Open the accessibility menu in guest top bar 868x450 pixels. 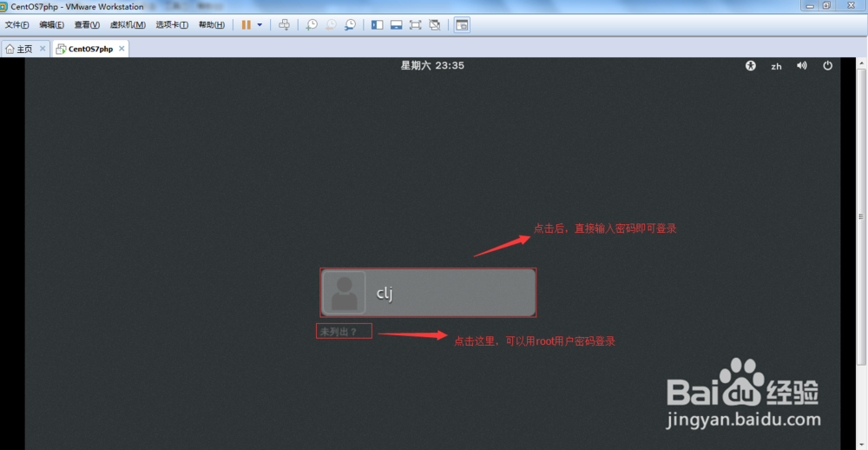pyautogui.click(x=751, y=66)
